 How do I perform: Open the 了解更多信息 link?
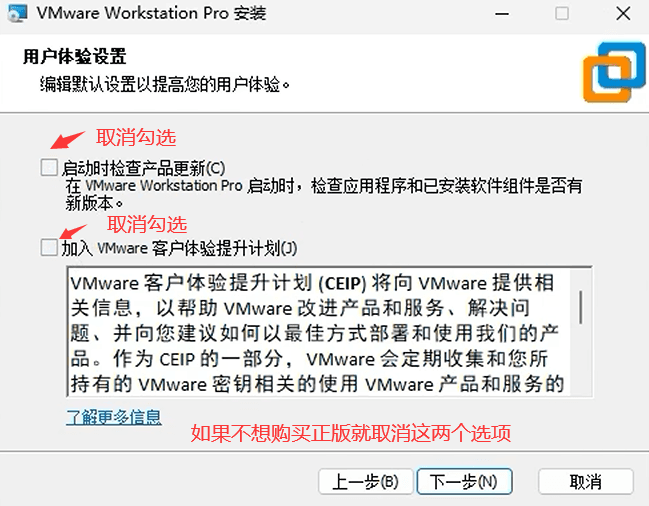point(114,417)
